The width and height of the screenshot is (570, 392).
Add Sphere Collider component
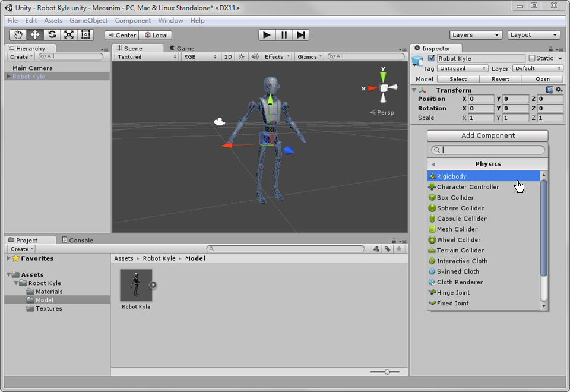point(483,208)
